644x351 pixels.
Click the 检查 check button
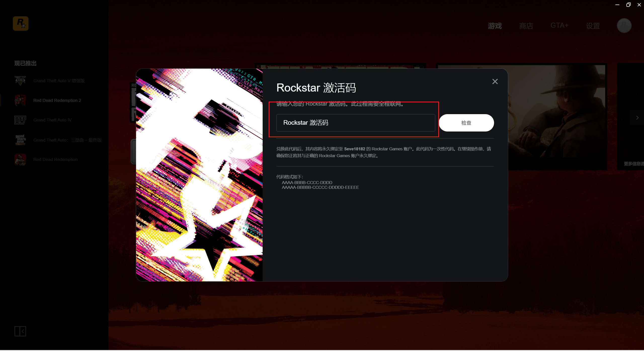[466, 123]
